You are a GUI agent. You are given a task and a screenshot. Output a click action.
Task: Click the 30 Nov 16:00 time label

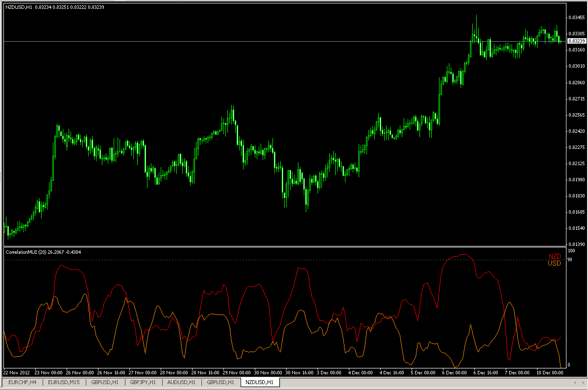pyautogui.click(x=298, y=372)
